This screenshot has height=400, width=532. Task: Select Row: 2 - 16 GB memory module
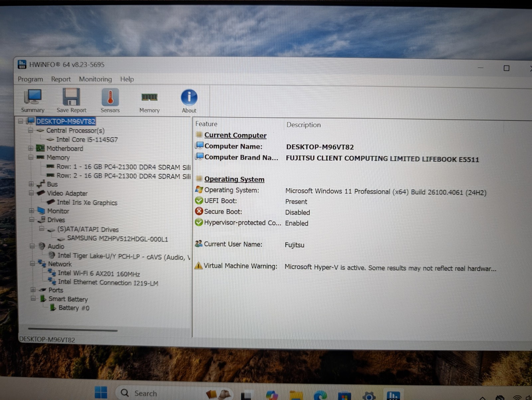(123, 176)
